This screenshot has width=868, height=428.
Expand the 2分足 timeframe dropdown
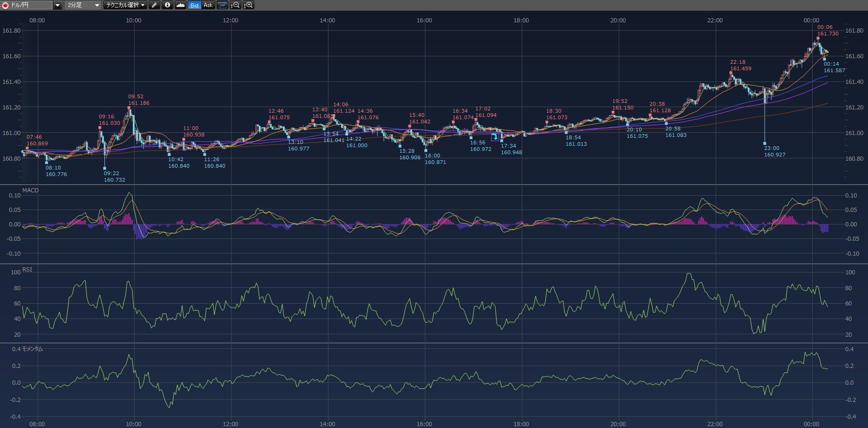(97, 5)
